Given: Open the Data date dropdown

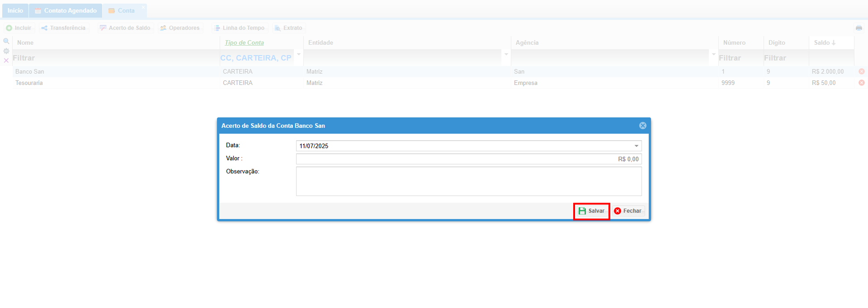Looking at the screenshot, I should (636, 146).
